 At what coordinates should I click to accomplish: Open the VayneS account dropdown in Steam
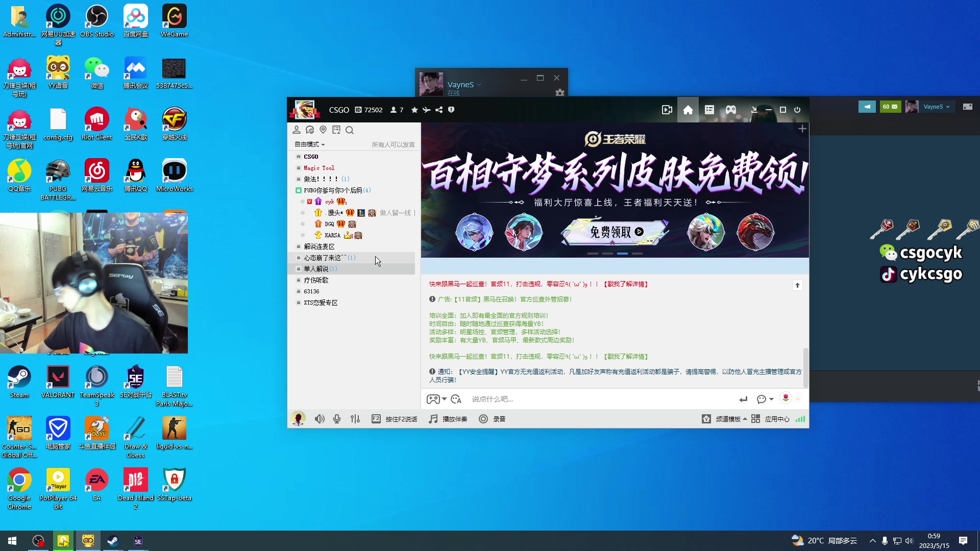click(936, 107)
